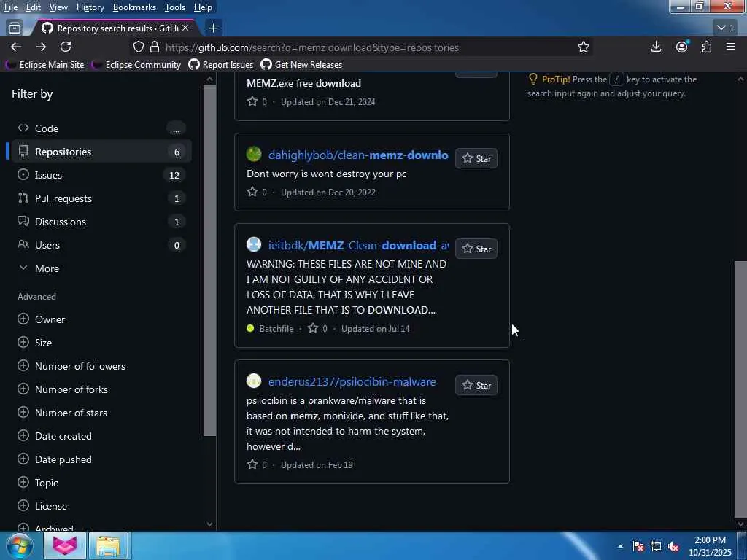Show hidden system tray icons
The height and width of the screenshot is (560, 747).
pyautogui.click(x=620, y=546)
